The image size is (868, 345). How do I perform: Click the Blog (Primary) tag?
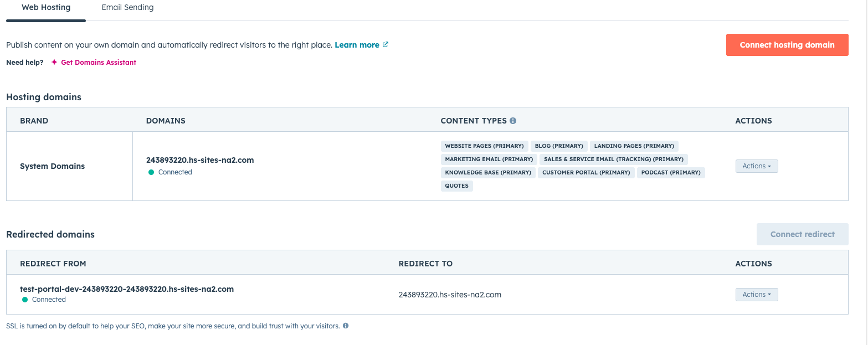click(559, 146)
